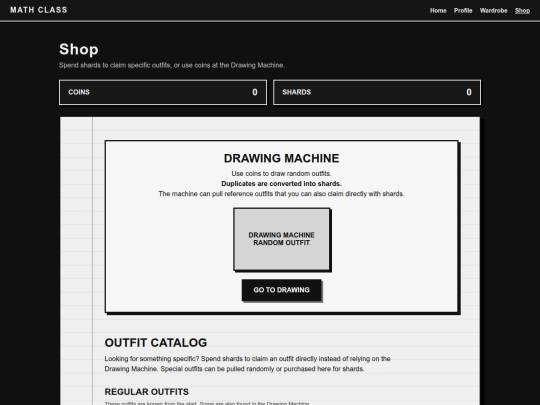
Task: Click 'Use coins to draw random outfits.' text
Action: click(281, 174)
